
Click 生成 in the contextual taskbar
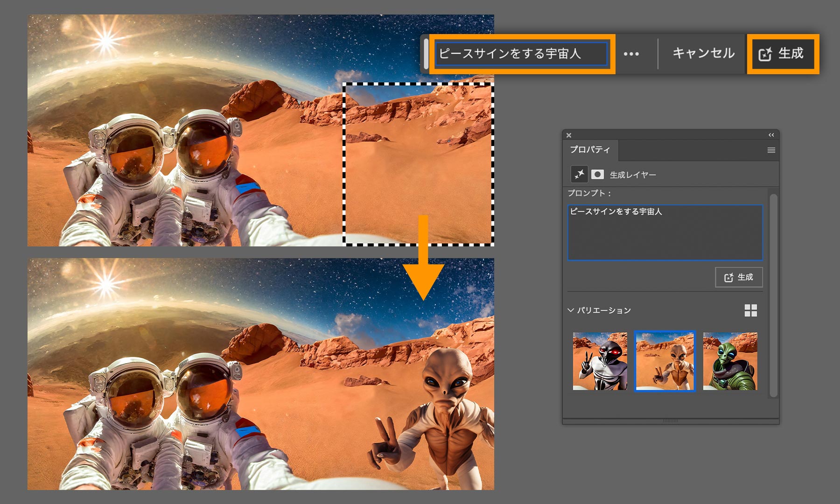tap(783, 54)
